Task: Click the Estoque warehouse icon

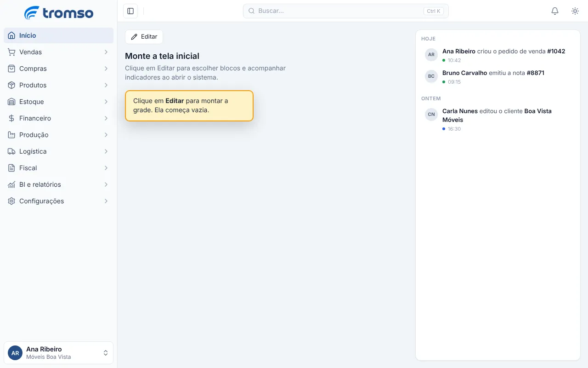Action: coord(11,102)
